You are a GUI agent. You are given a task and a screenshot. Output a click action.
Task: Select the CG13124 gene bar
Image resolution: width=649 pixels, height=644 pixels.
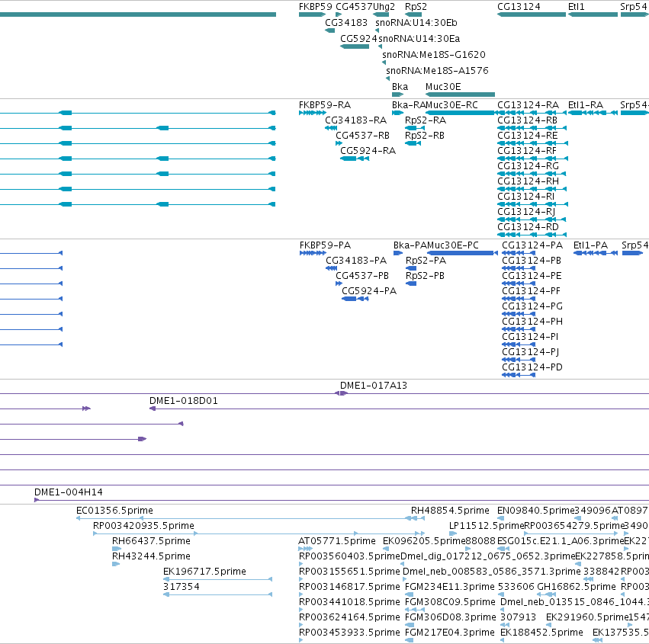532,14
